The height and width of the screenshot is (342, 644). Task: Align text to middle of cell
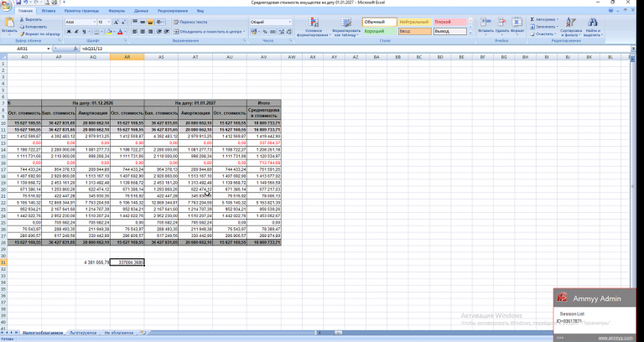[143, 22]
